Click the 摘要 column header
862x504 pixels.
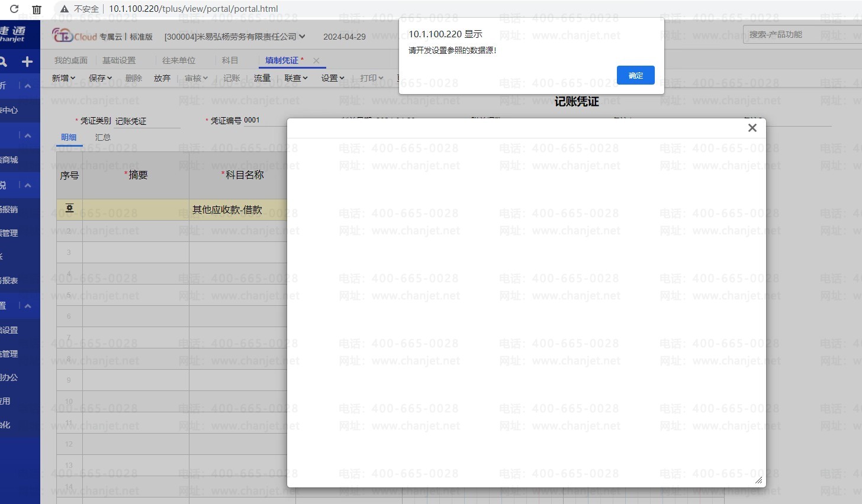136,175
